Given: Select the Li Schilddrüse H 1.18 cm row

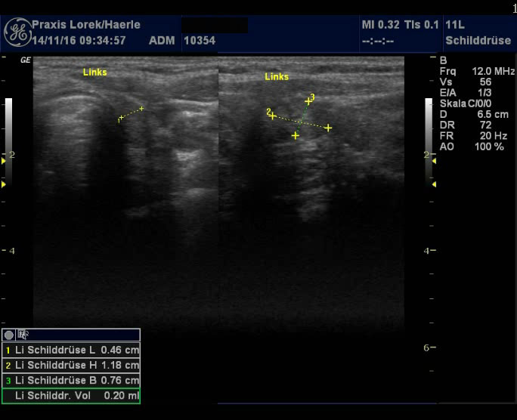Looking at the screenshot, I should (x=72, y=365).
